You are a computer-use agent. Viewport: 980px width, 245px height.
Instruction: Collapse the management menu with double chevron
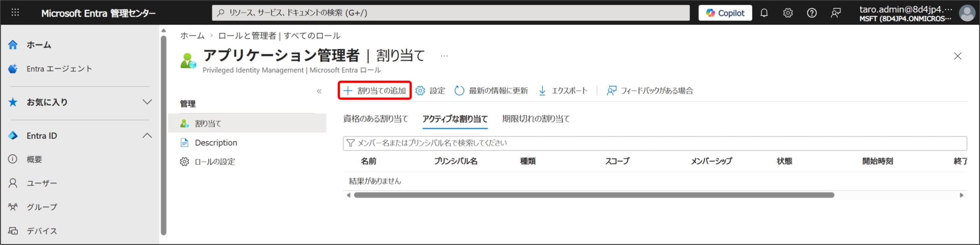319,91
